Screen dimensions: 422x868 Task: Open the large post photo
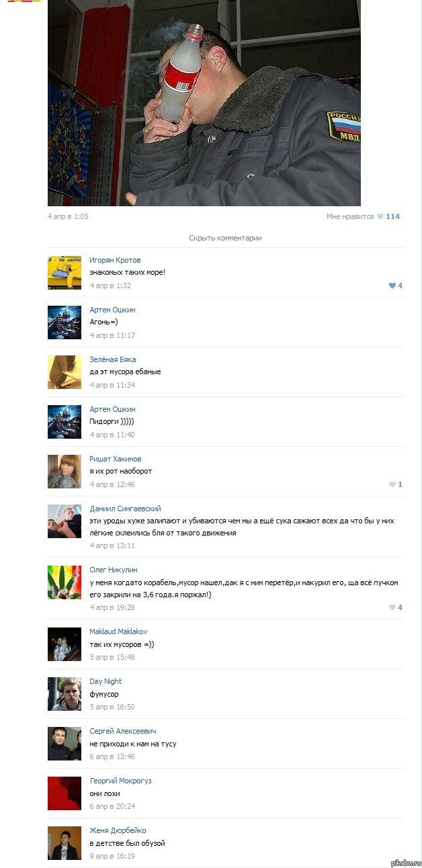click(204, 103)
